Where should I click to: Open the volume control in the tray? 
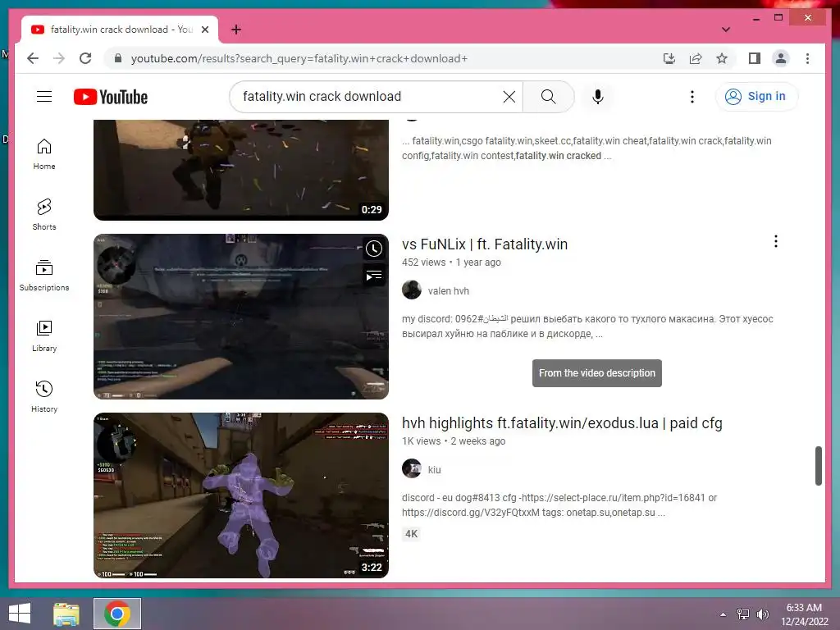[x=762, y=614]
